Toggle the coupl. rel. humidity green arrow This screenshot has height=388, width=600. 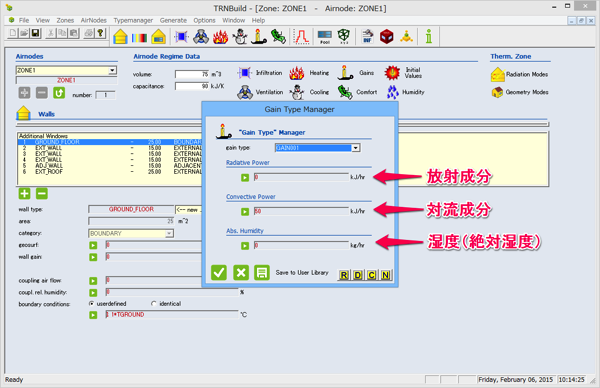[93, 293]
